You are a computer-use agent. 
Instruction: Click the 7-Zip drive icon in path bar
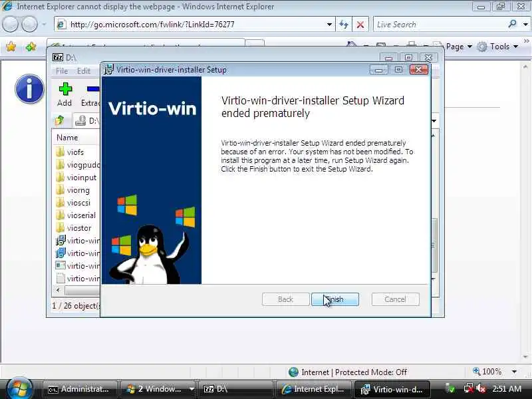(x=80, y=121)
